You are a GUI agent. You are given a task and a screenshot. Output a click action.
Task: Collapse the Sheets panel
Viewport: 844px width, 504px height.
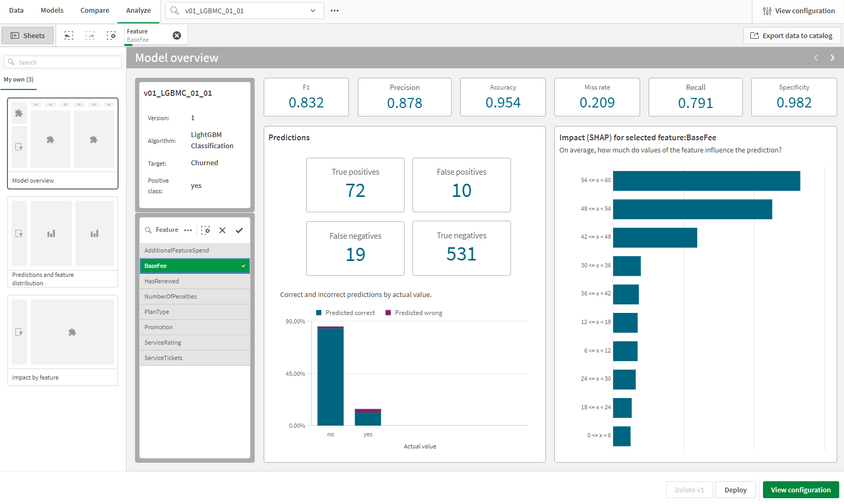click(28, 35)
